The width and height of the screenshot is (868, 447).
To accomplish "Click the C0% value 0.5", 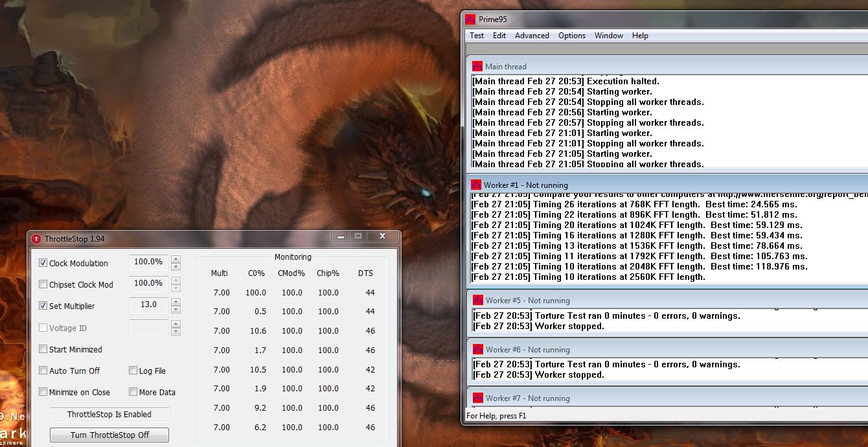I will [x=261, y=312].
